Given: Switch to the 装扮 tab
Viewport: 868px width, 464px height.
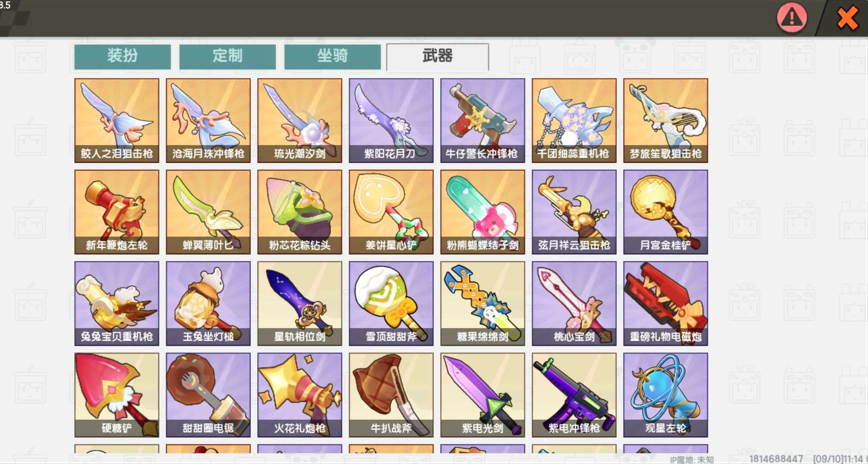Looking at the screenshot, I should tap(122, 56).
